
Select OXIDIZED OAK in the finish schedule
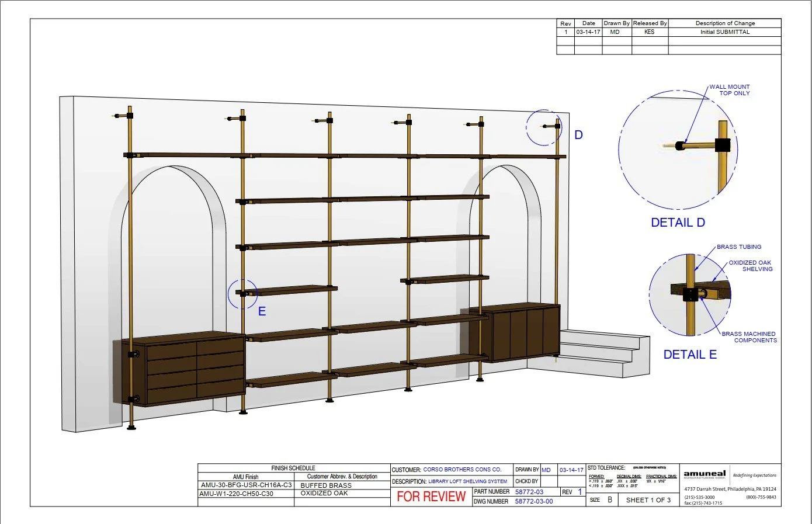(324, 494)
